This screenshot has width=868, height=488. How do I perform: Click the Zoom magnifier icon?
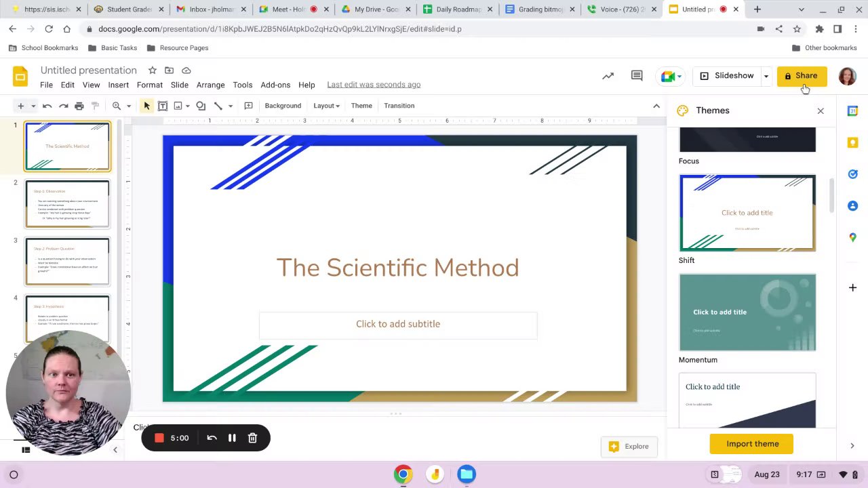tap(117, 106)
